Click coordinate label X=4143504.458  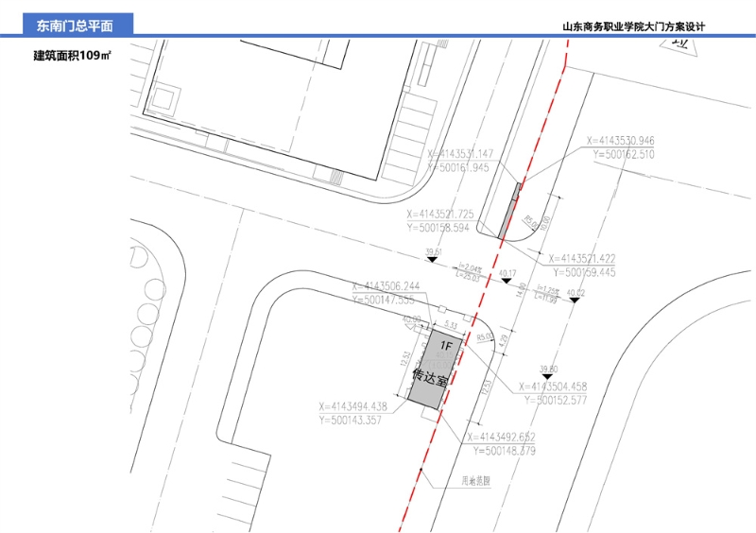coord(553,387)
